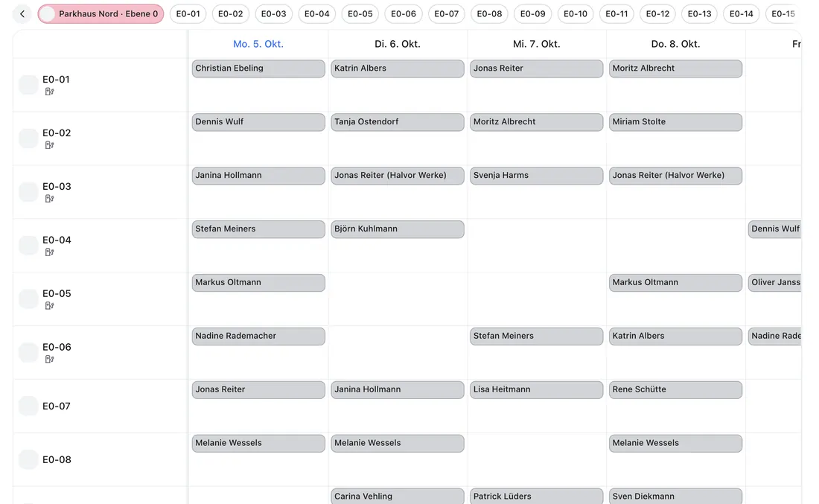Select the E0-12 chip in the top bar
Image resolution: width=819 pixels, height=504 pixels.
click(657, 14)
